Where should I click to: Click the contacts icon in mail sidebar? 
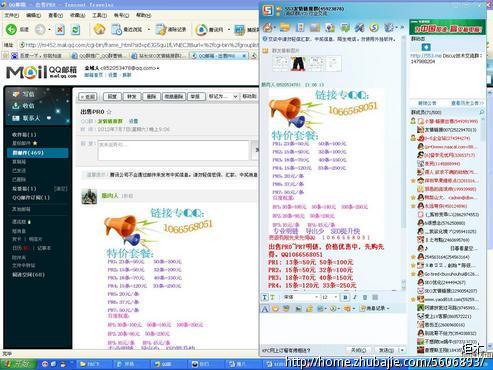pyautogui.click(x=16, y=118)
